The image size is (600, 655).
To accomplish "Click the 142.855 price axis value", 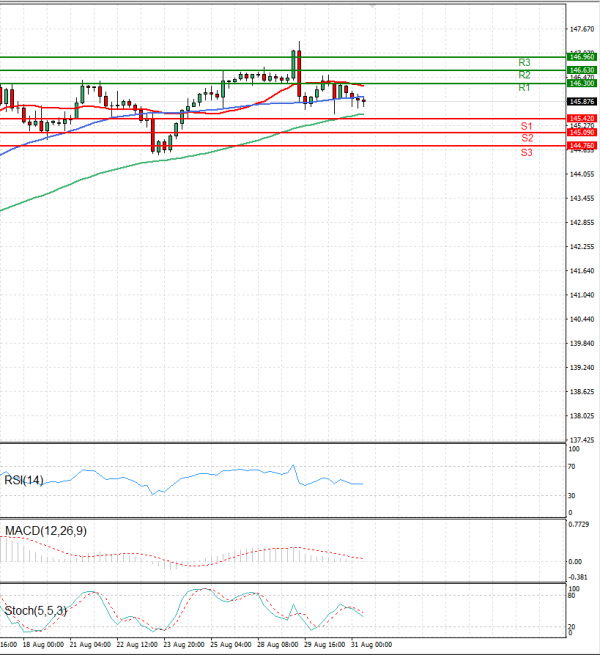I will coord(582,223).
